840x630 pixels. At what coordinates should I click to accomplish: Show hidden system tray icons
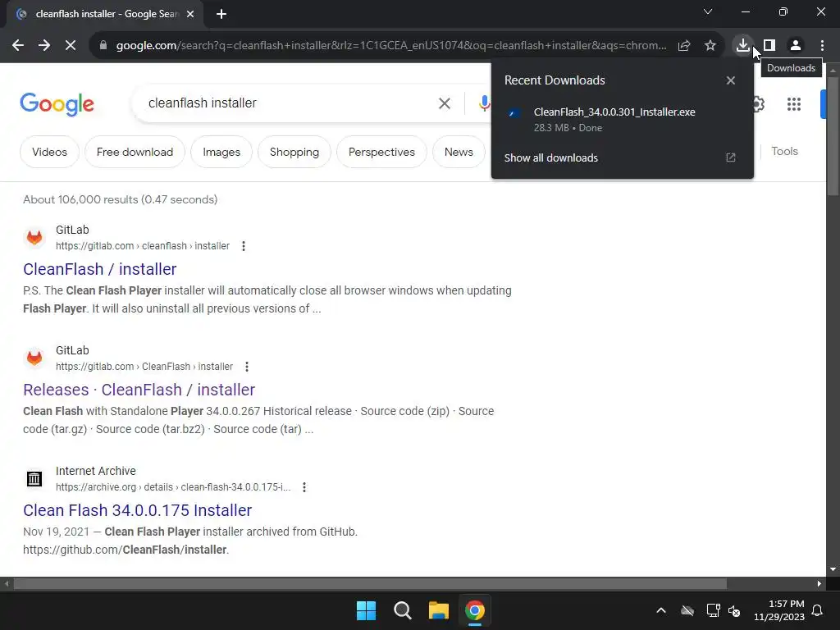click(x=661, y=610)
